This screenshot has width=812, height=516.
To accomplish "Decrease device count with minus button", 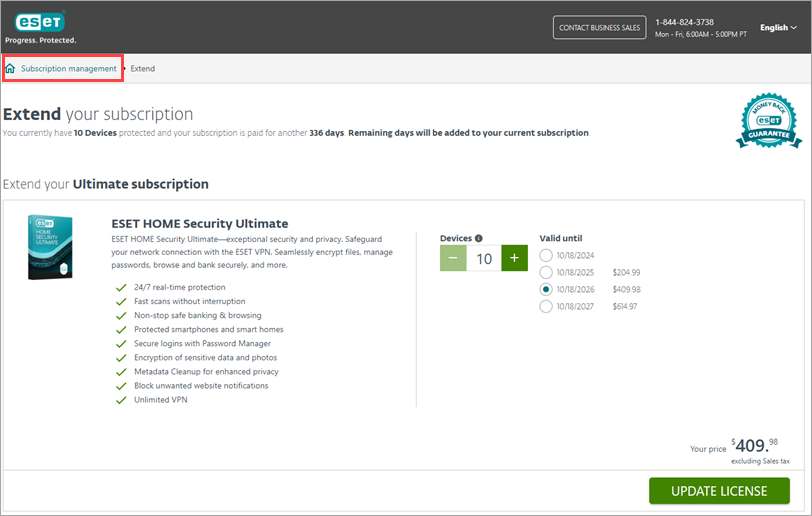I will 453,258.
